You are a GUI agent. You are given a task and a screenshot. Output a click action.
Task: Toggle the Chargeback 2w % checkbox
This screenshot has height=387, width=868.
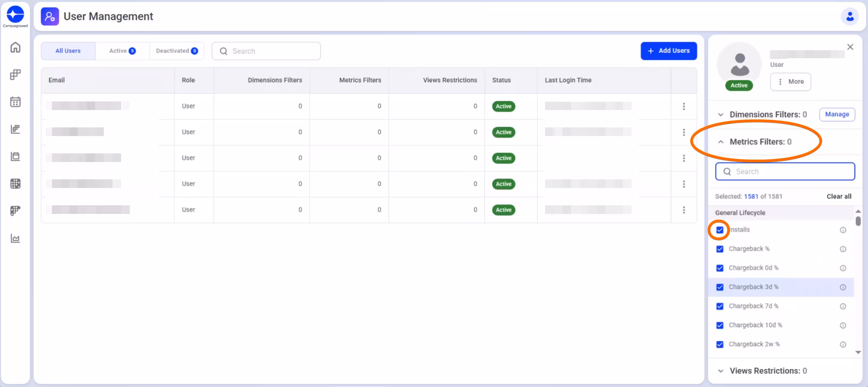coord(720,344)
